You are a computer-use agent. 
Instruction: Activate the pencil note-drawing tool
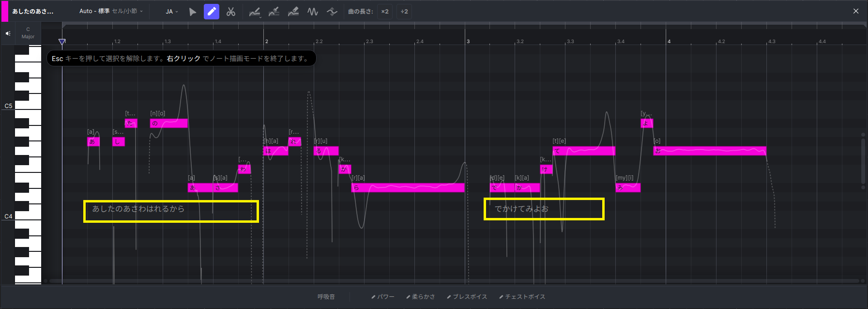[212, 12]
